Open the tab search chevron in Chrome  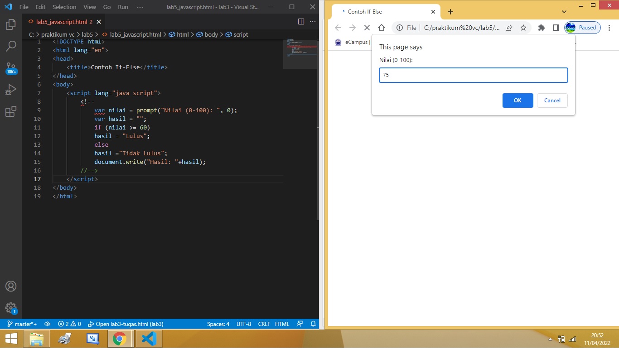[x=564, y=11]
